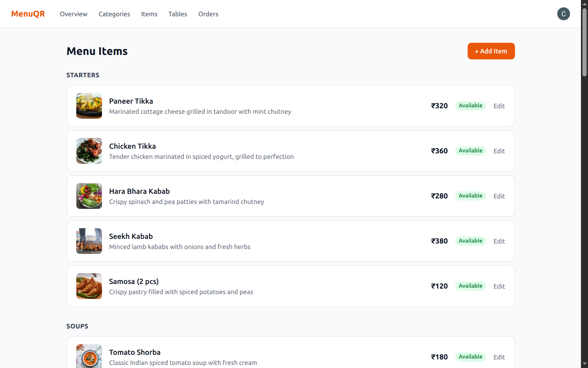Click the ₹280 price
Screen dimensions: 588x368
(439, 196)
